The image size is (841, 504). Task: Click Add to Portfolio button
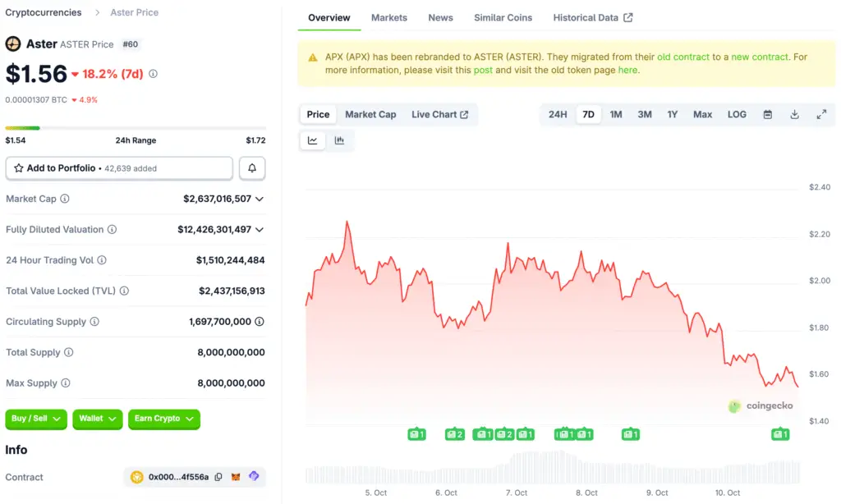pyautogui.click(x=119, y=168)
